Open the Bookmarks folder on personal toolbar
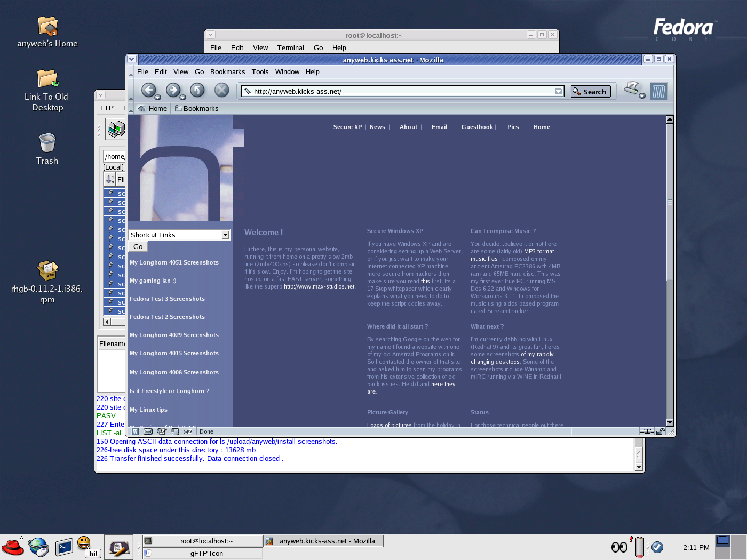 tap(196, 108)
